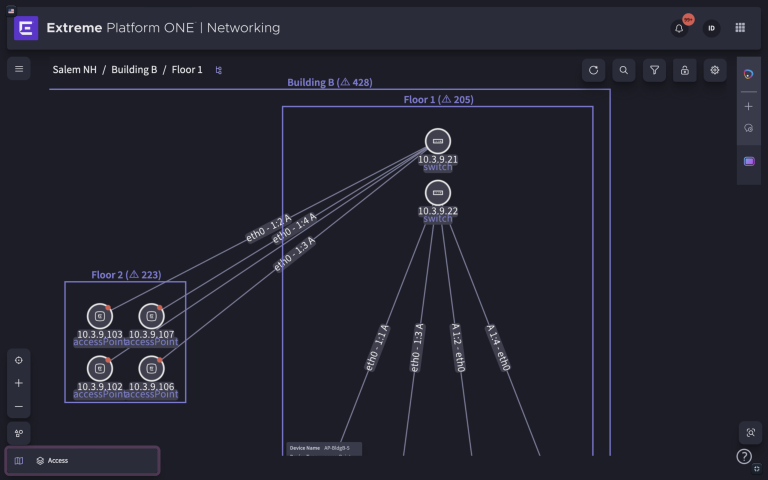This screenshot has width=768, height=480.
Task: Select switch node 10.3.9.22
Action: (x=438, y=193)
